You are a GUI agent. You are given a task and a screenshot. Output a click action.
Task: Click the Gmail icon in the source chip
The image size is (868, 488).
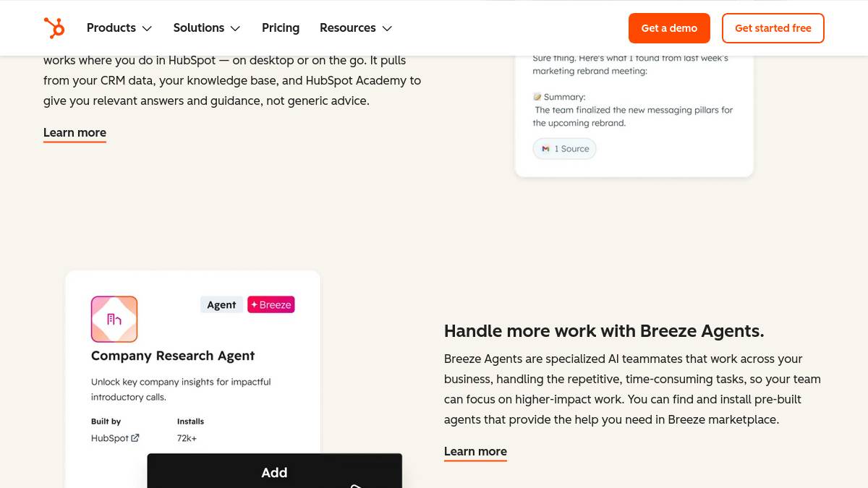pyautogui.click(x=545, y=149)
